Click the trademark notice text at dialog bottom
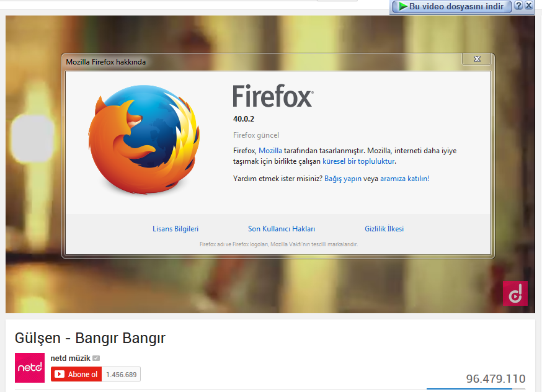This screenshot has height=392, width=542. coord(278,244)
